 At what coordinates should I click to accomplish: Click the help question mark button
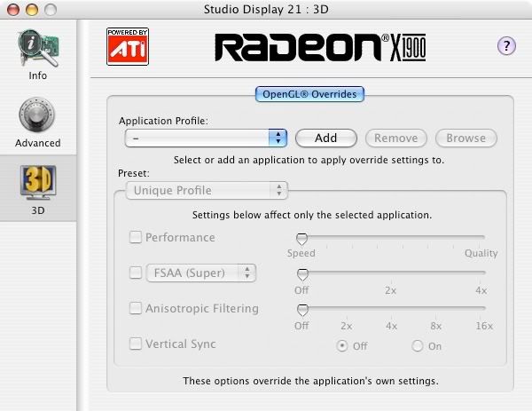pos(506,45)
